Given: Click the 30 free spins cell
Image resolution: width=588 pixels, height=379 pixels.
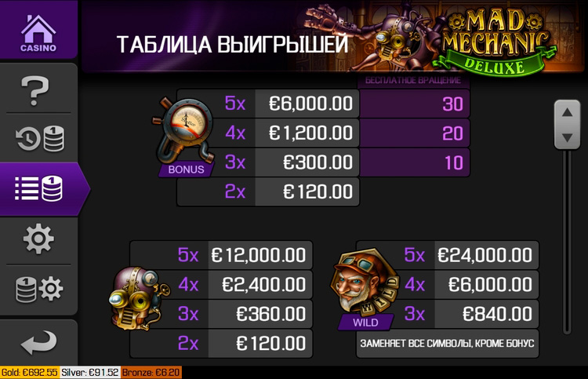Looking at the screenshot, I should pyautogui.click(x=415, y=104).
